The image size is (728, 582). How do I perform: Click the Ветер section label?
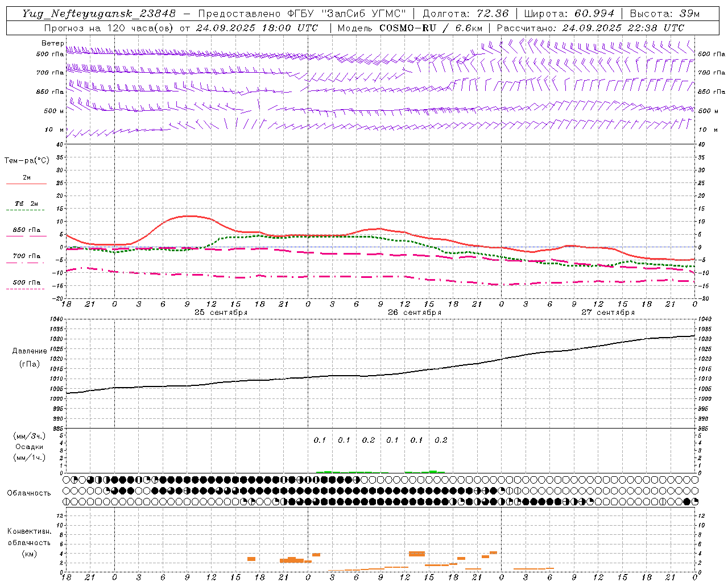pos(53,43)
